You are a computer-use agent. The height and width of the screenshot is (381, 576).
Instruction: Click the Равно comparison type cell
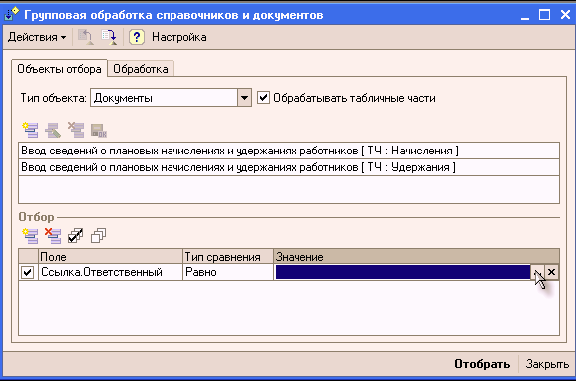pos(228,272)
